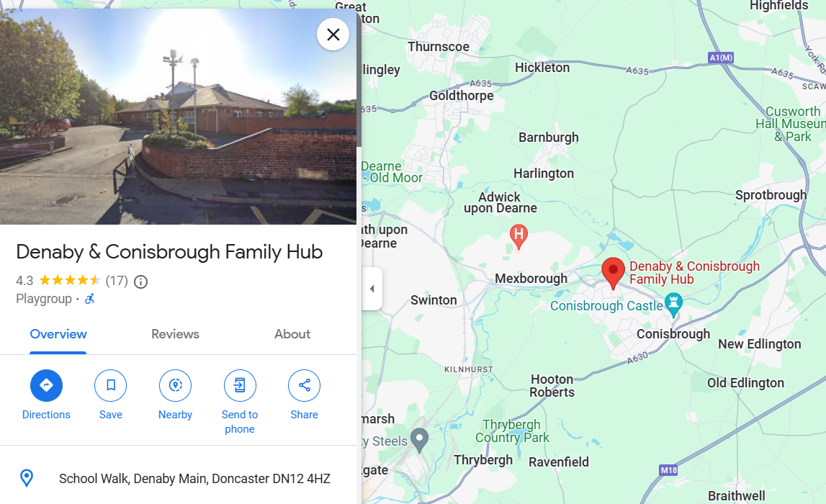Open the rating info circle icon
The height and width of the screenshot is (504, 826).
140,282
